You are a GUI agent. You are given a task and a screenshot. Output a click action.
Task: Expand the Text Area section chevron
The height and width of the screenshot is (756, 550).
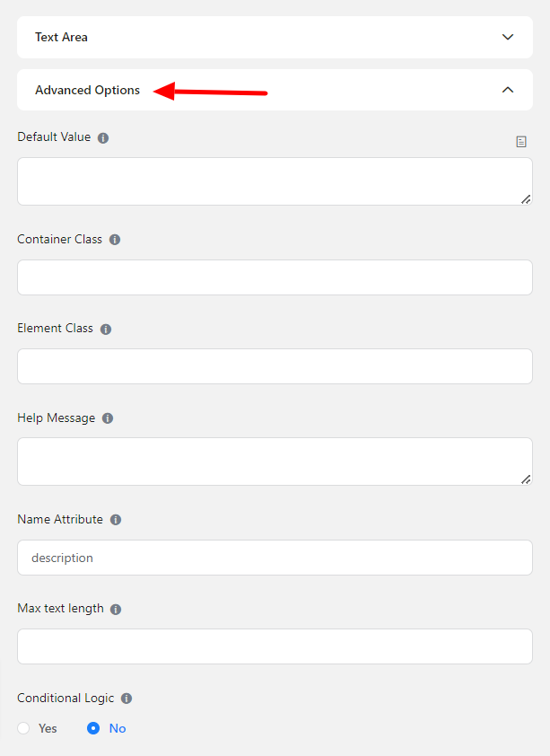pos(508,37)
